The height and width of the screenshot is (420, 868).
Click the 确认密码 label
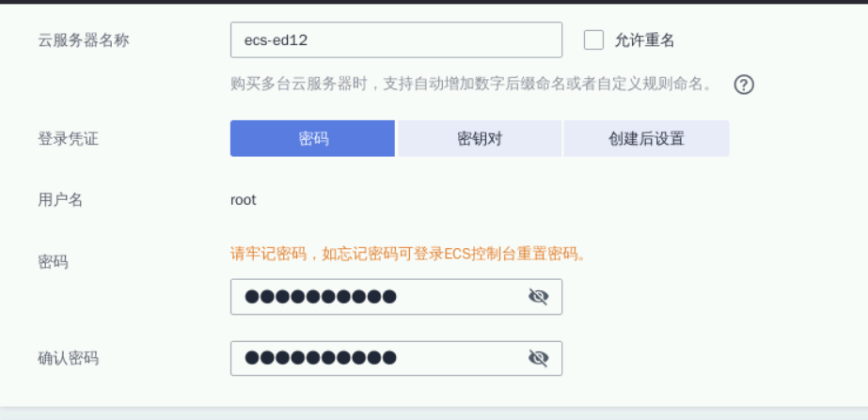point(68,358)
